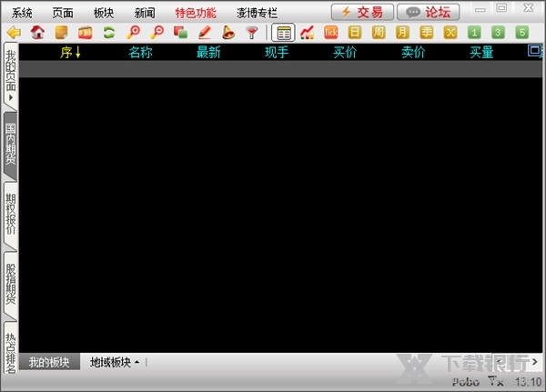This screenshot has height=392, width=546.
Task: Sort by 序 column header
Action: click(70, 52)
